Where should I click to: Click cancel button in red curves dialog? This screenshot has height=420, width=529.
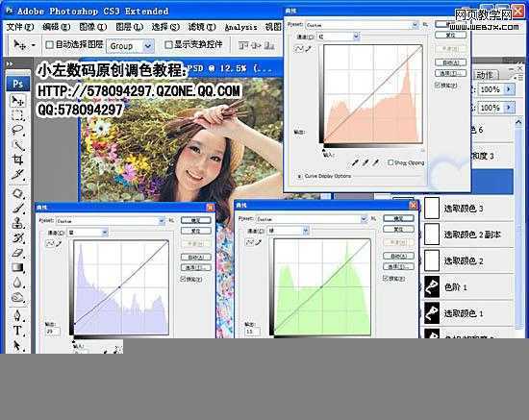click(451, 35)
